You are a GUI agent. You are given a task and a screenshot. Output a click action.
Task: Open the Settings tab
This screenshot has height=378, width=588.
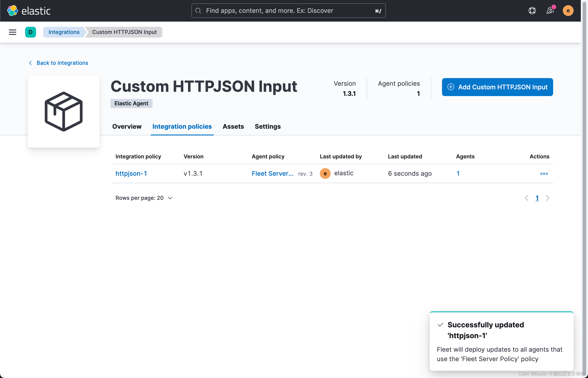tap(267, 126)
